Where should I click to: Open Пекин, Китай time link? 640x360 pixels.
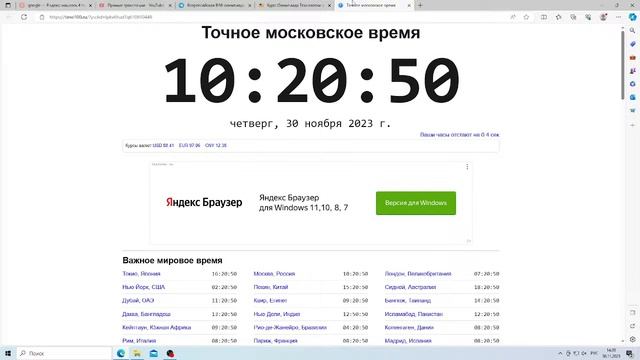pyautogui.click(x=271, y=287)
